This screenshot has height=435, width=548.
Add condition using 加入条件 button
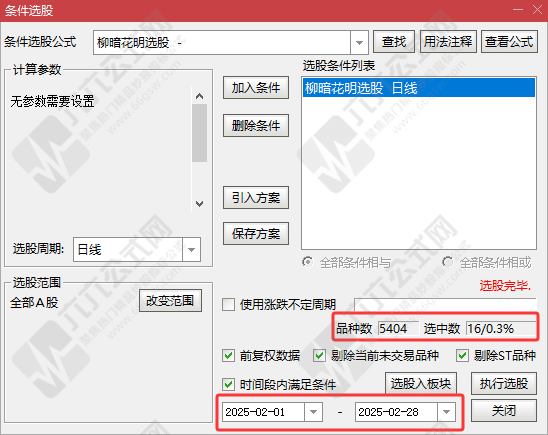[x=256, y=88]
